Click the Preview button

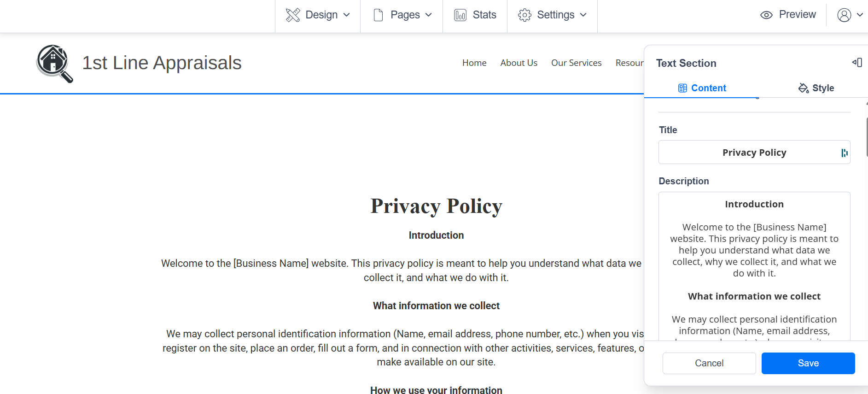788,15
